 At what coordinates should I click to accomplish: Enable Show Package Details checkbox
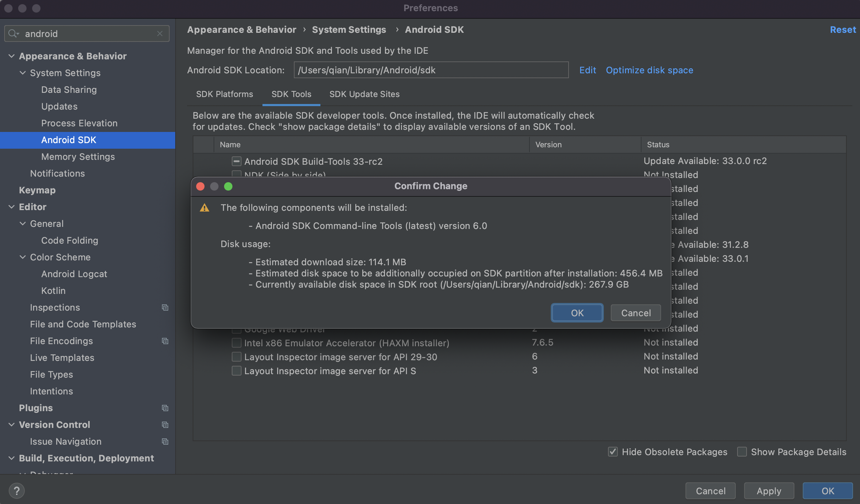[x=742, y=452]
